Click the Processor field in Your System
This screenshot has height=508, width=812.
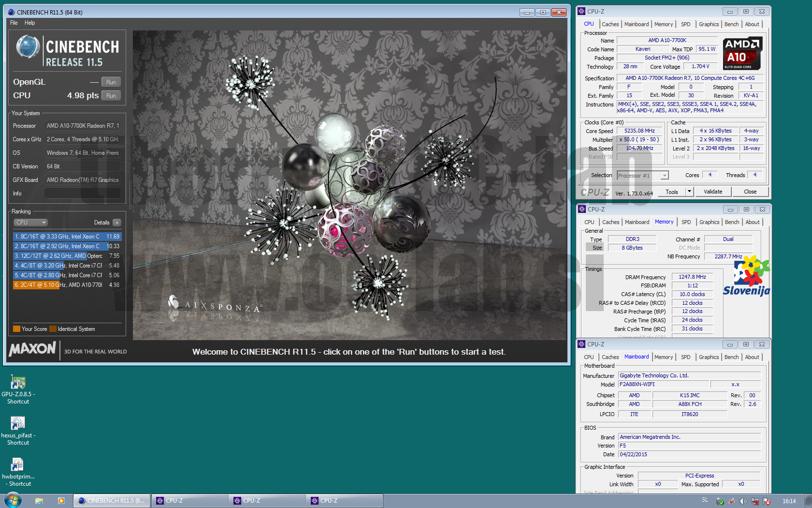(x=83, y=126)
